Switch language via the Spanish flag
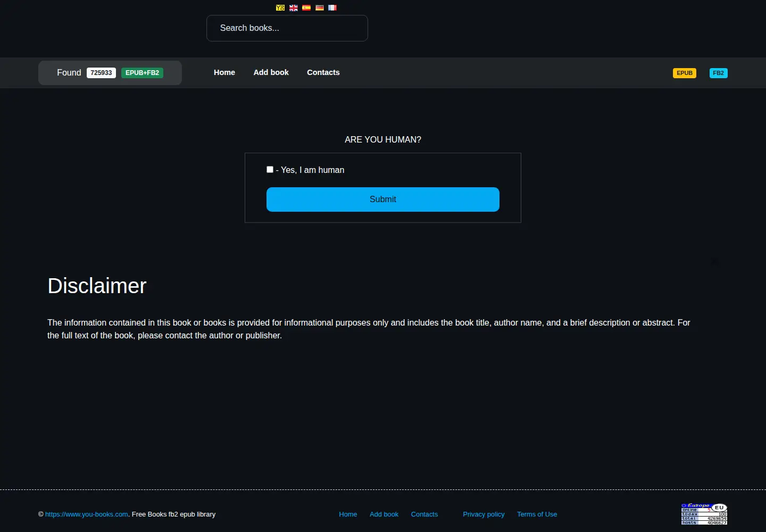 pos(306,7)
